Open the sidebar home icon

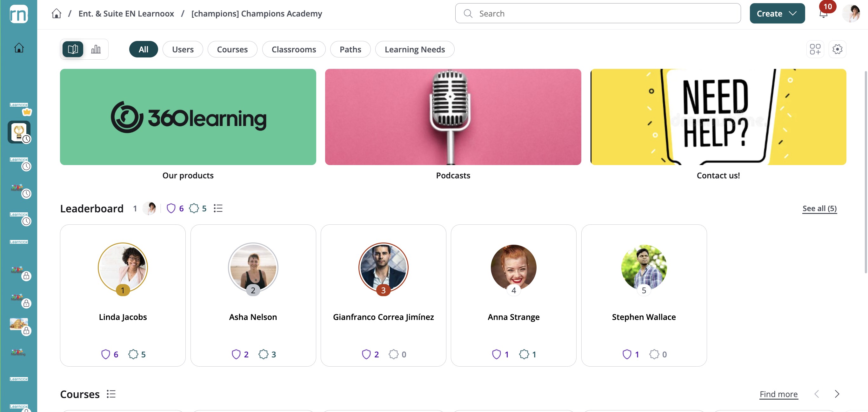point(19,48)
